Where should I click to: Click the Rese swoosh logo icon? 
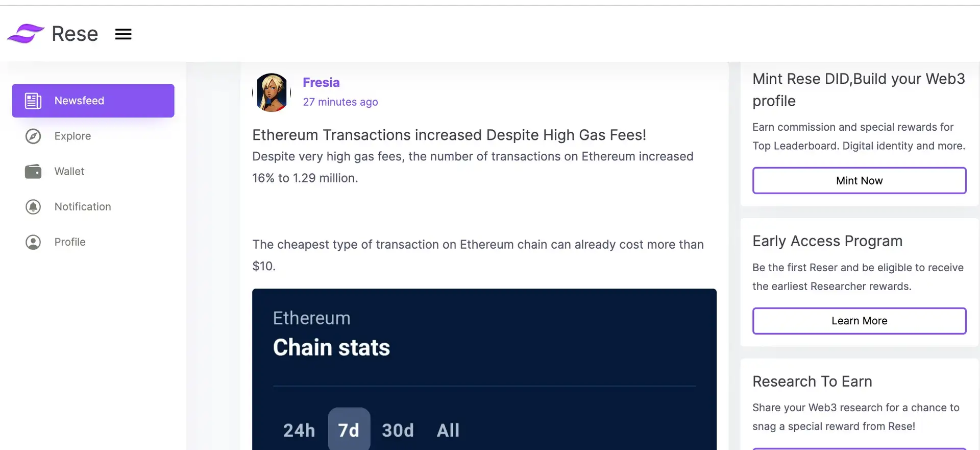pyautogui.click(x=26, y=34)
